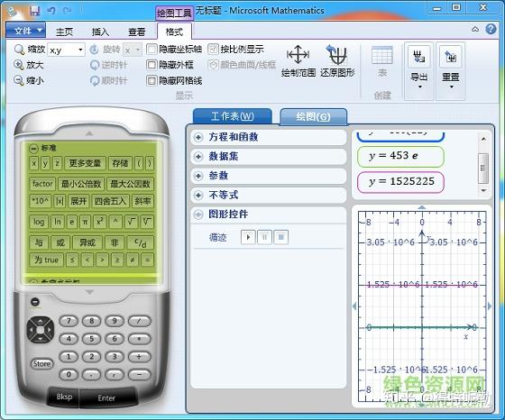The image size is (505, 420).
Task: Click the 最小公倍数 LCM key
Action: pyautogui.click(x=81, y=184)
